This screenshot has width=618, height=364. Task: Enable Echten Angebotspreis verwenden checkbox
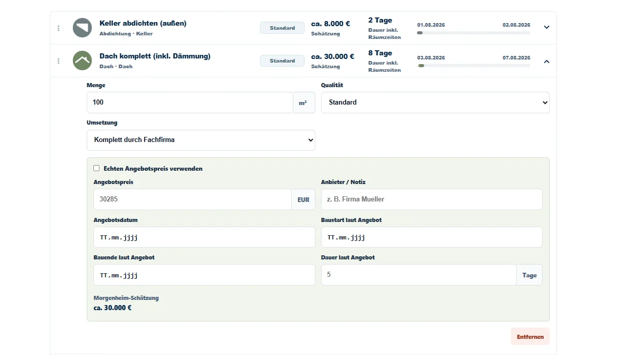[96, 168]
